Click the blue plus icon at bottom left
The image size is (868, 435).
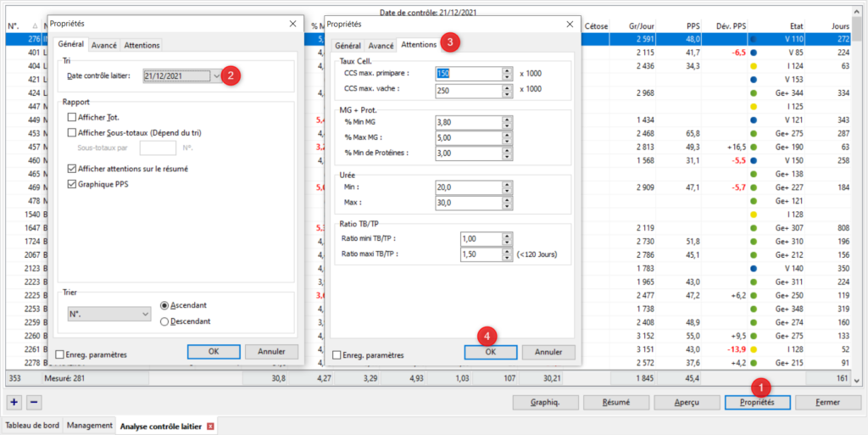point(14,403)
